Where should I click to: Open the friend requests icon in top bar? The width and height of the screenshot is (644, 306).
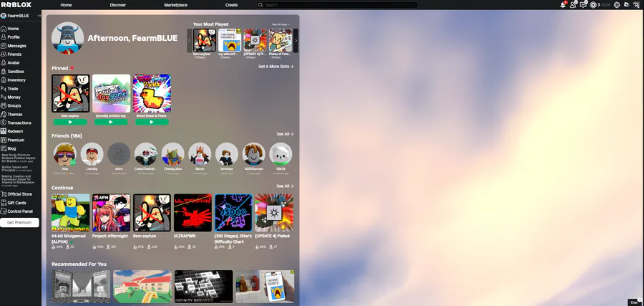pyautogui.click(x=573, y=5)
